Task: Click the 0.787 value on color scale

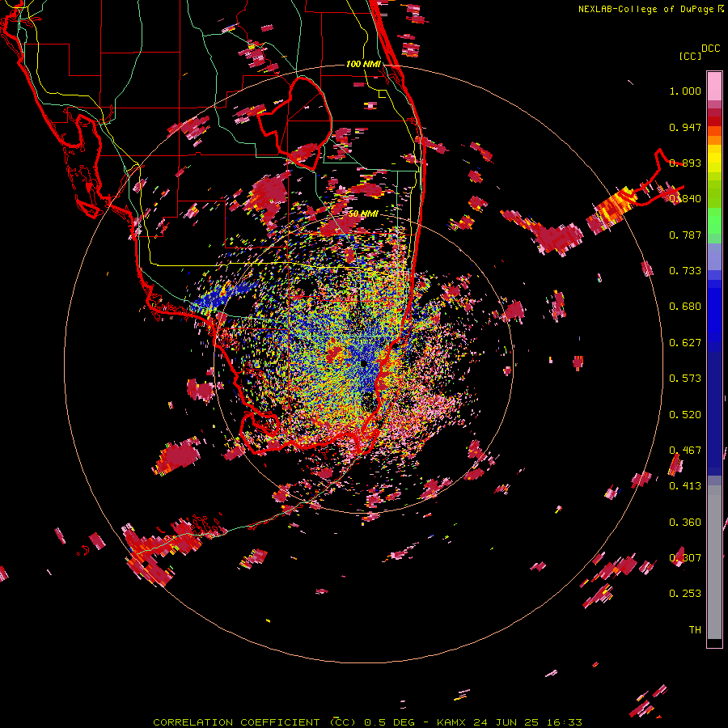Action: (x=685, y=235)
